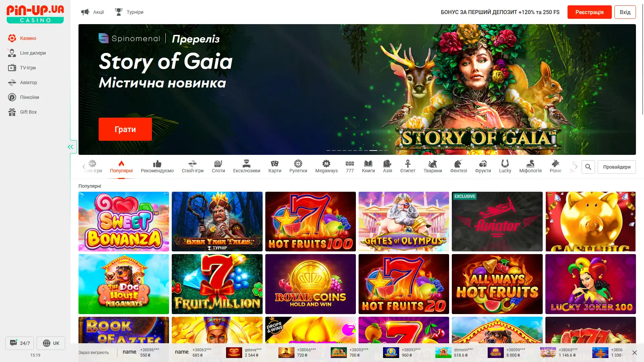Viewport: 644px width, 362px height.
Task: Select the Рулетки roulette category icon
Action: (x=298, y=164)
